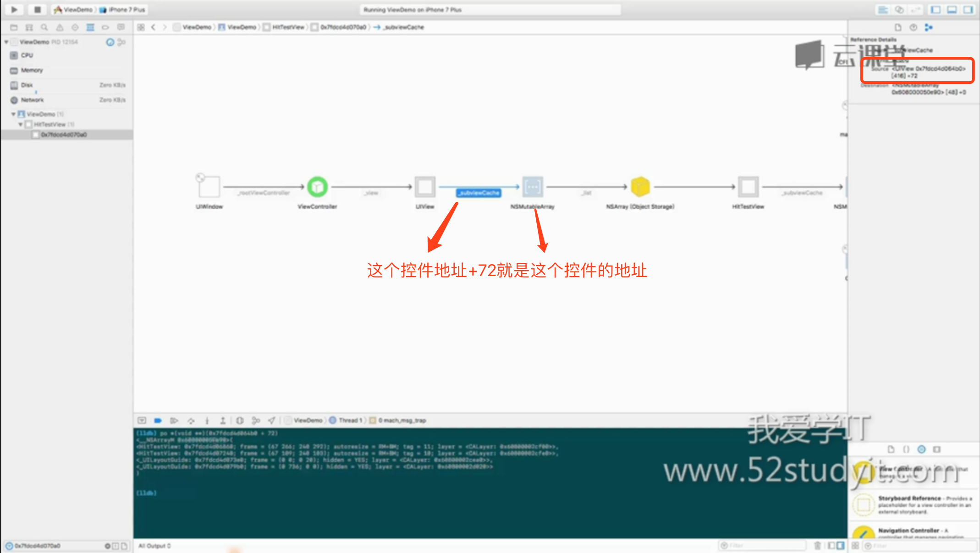This screenshot has width=980, height=553.
Task: Select the Disk gauge row
Action: tap(67, 85)
